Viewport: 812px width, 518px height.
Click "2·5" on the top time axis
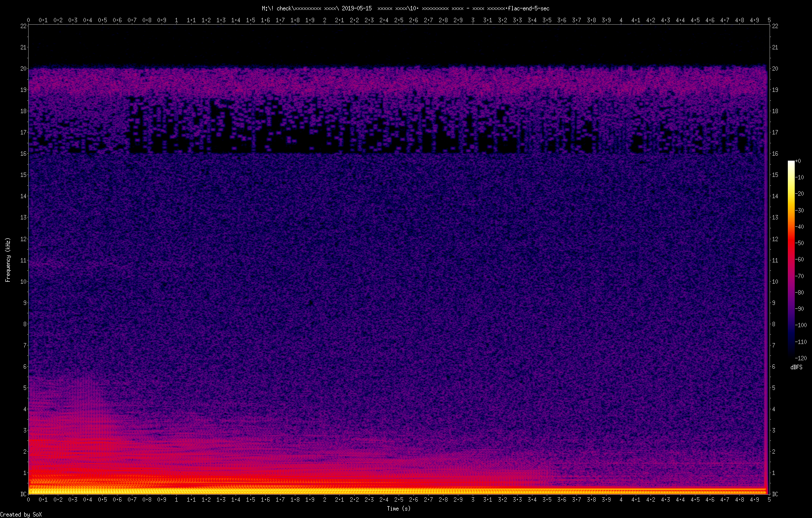click(399, 20)
